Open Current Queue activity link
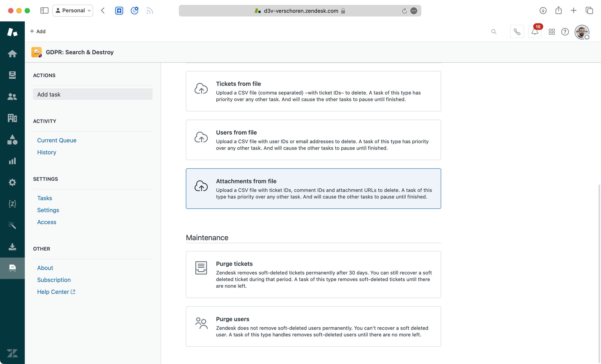601x364 pixels. [x=57, y=140]
